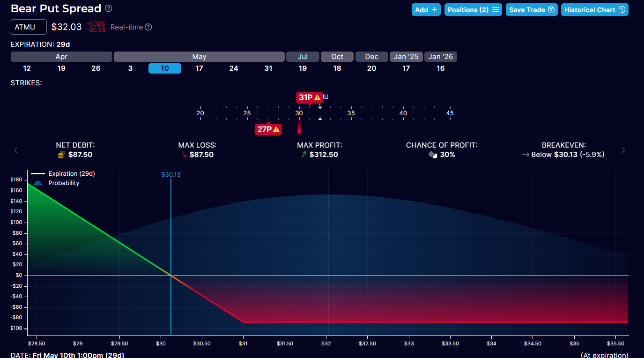Select the Apr expiration month
This screenshot has width=644, height=358.
[61, 57]
